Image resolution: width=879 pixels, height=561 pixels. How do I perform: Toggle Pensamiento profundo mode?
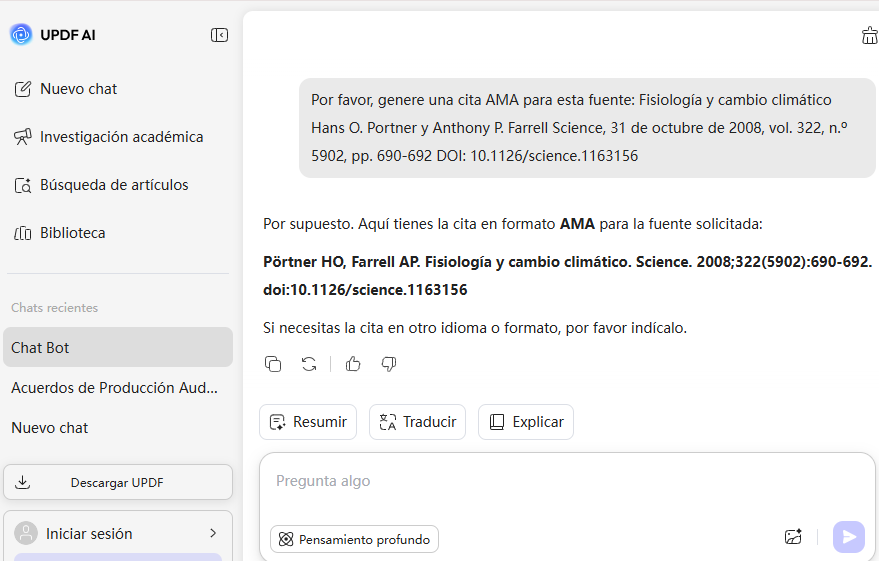point(354,539)
